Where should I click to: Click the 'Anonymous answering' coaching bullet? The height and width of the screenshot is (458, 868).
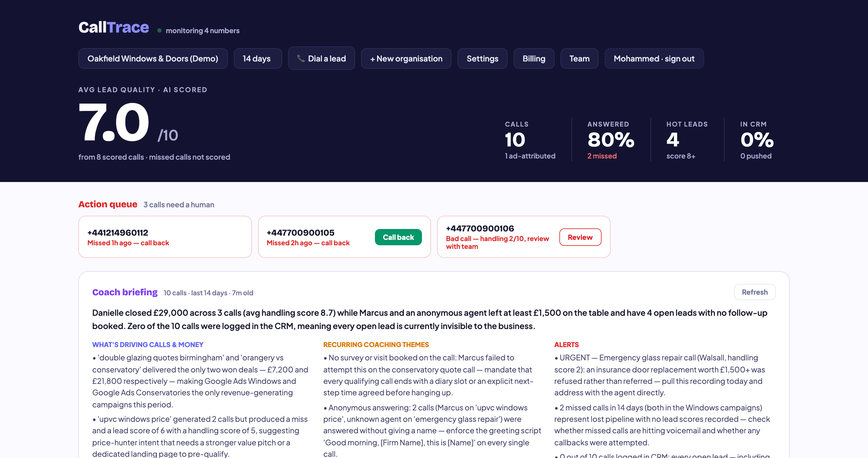432,431
